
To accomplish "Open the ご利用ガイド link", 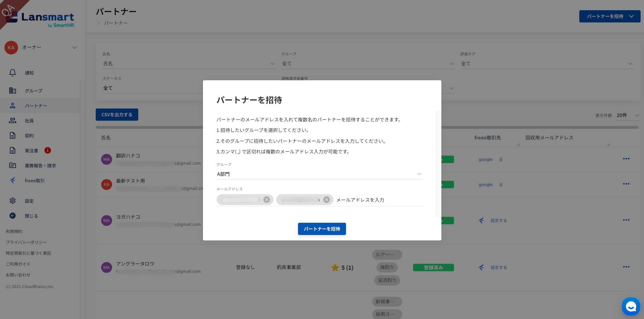I will [x=18, y=264].
